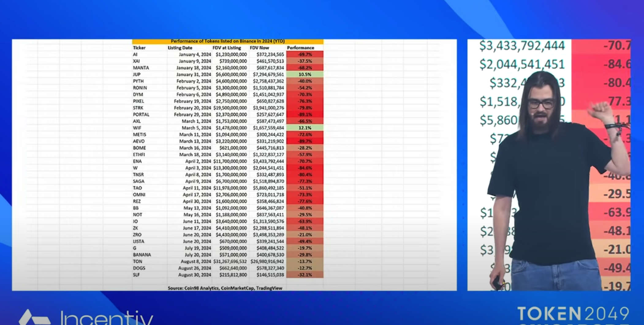Click the table title banner about Binance tokens
The height and width of the screenshot is (325, 644).
coord(228,41)
